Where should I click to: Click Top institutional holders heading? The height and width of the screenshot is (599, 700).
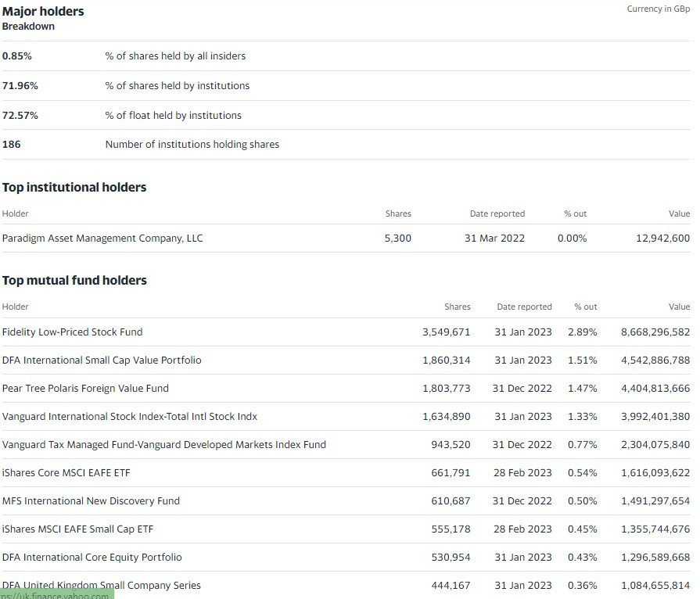pyautogui.click(x=74, y=187)
